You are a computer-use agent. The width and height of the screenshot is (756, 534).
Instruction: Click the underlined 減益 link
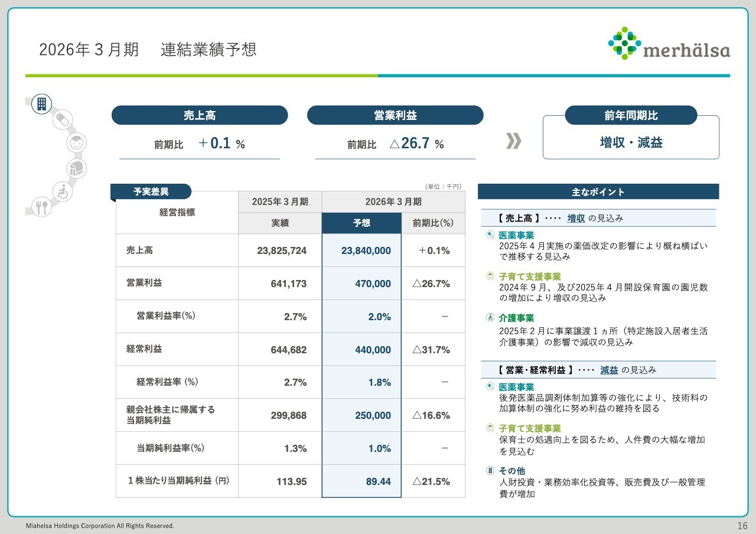(x=609, y=370)
